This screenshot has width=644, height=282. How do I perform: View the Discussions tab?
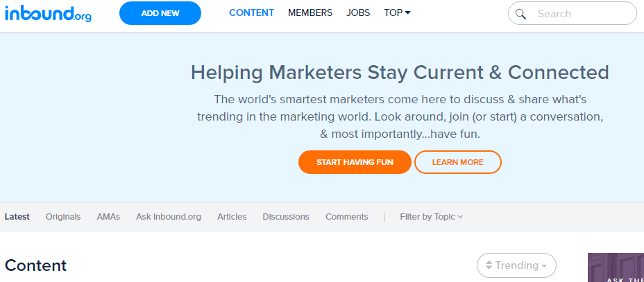point(286,217)
